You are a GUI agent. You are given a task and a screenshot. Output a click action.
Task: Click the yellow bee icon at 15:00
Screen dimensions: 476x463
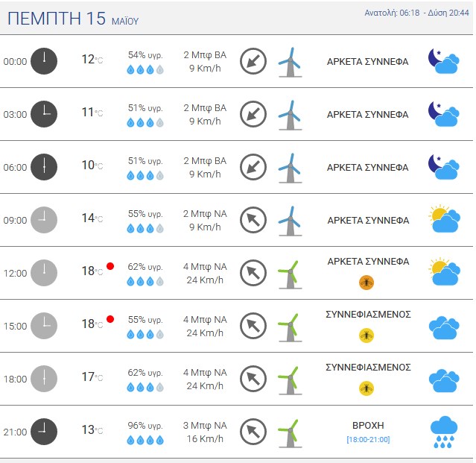click(x=366, y=336)
